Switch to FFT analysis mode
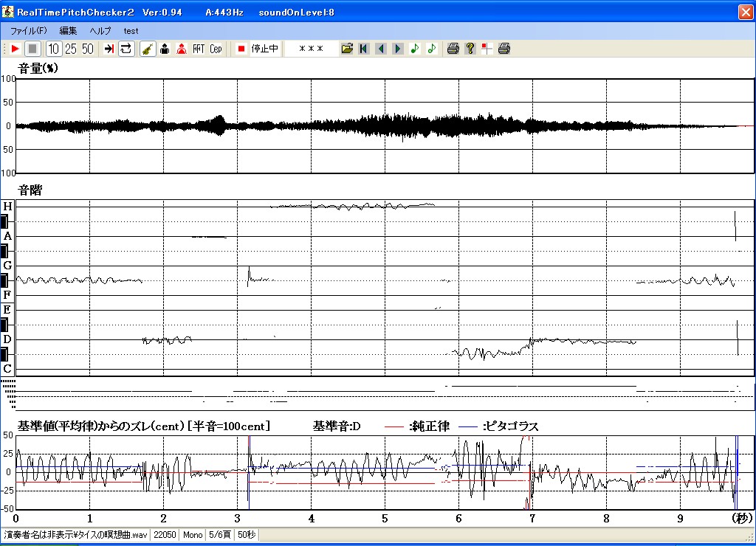This screenshot has width=756, height=546. (199, 49)
